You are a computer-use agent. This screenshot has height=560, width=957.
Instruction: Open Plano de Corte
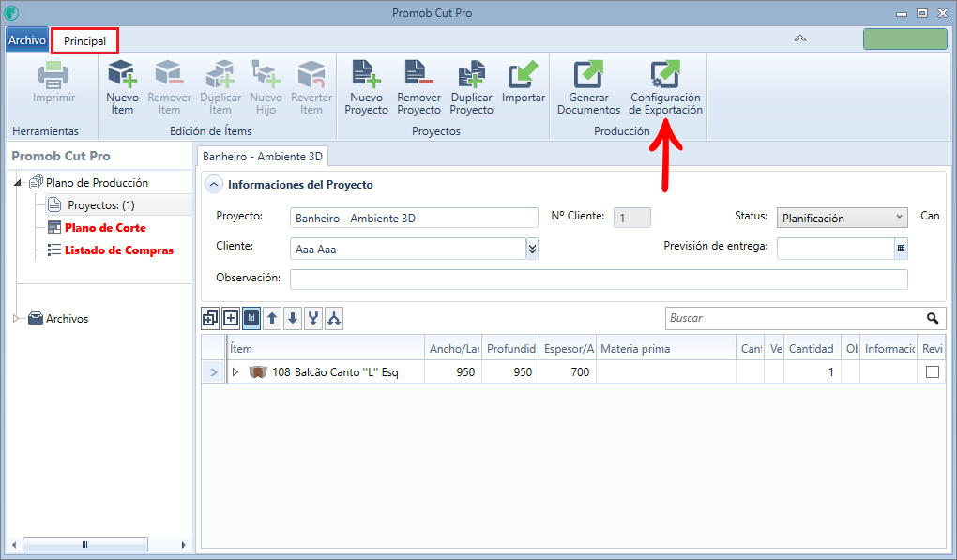[105, 228]
